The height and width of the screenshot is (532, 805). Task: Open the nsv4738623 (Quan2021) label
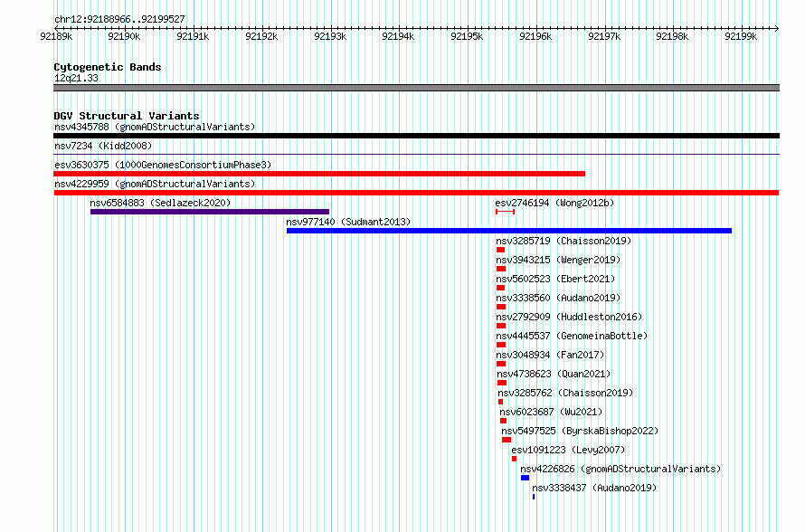tap(554, 374)
